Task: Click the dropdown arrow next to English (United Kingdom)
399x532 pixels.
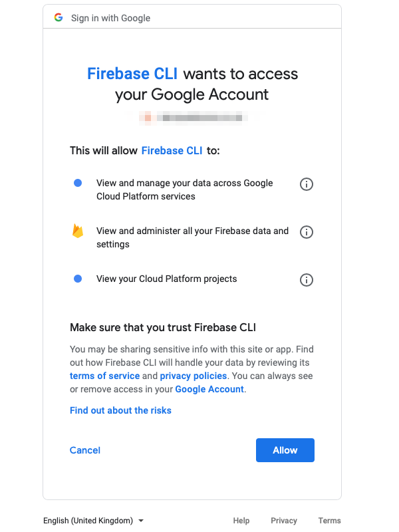Action: 142,521
